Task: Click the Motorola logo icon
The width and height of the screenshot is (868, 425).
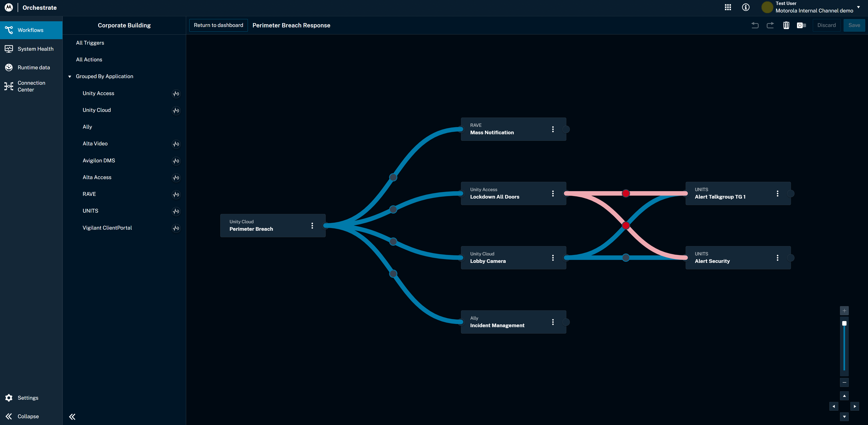Action: click(x=9, y=7)
